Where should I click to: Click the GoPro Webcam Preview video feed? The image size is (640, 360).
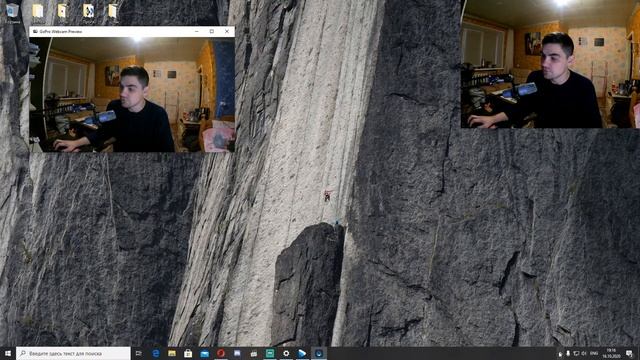pyautogui.click(x=132, y=95)
